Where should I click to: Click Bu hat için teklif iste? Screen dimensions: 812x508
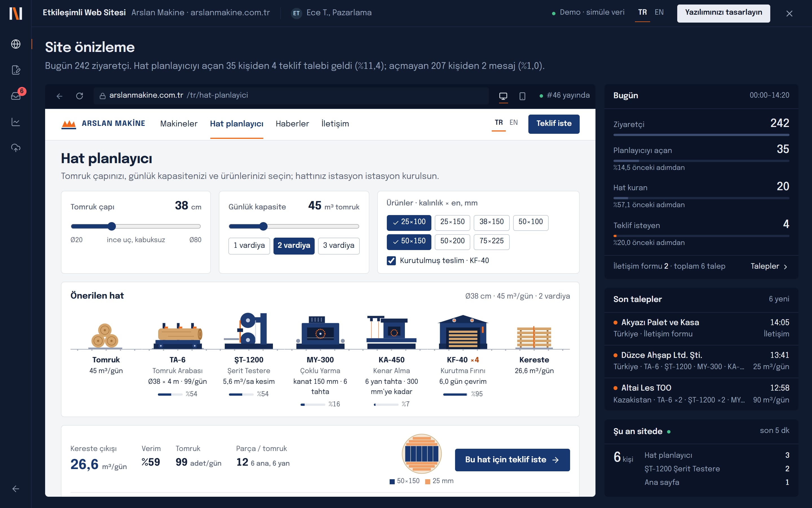[x=512, y=460]
